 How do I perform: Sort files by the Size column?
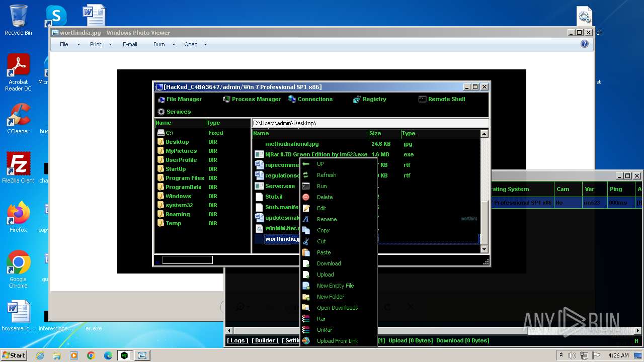[x=384, y=133]
